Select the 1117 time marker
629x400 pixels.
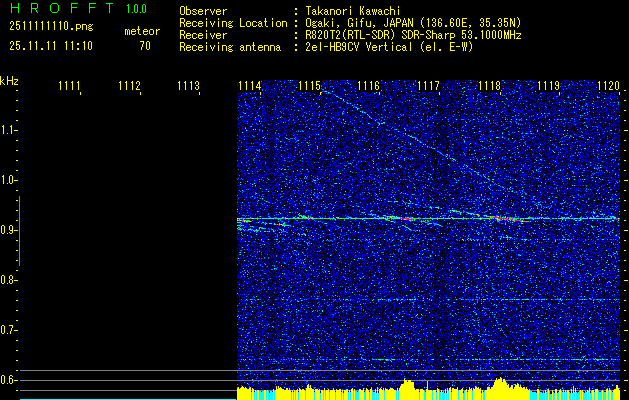[428, 86]
